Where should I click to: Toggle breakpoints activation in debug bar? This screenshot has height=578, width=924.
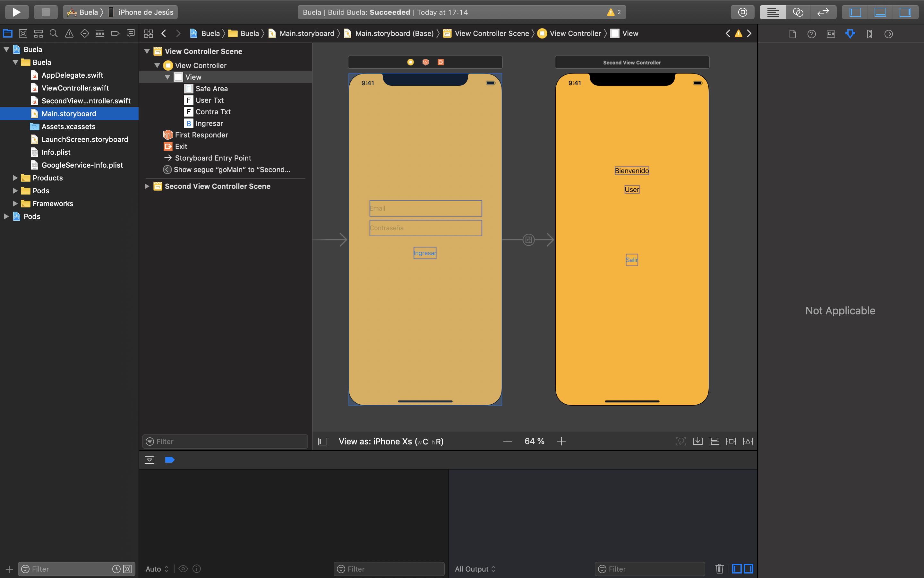(169, 460)
